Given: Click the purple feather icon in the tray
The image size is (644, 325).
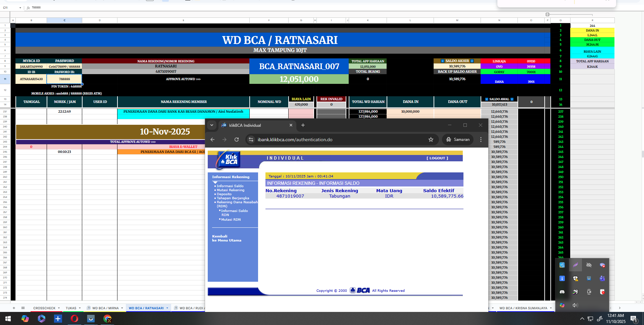Looking at the screenshot, I should point(576,265).
